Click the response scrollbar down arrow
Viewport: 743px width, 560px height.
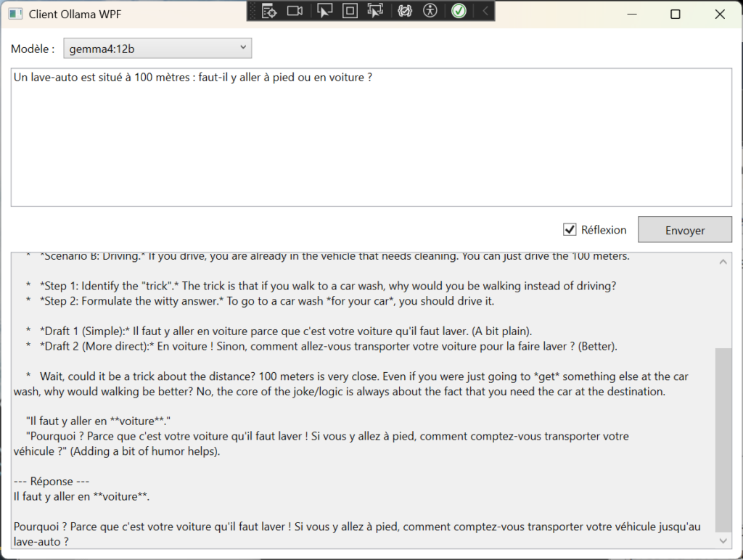[x=723, y=540]
